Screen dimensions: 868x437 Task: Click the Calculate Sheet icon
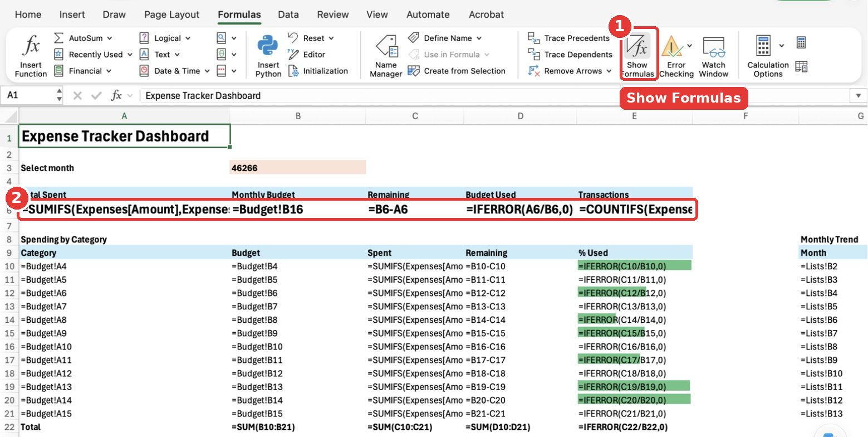coord(801,66)
